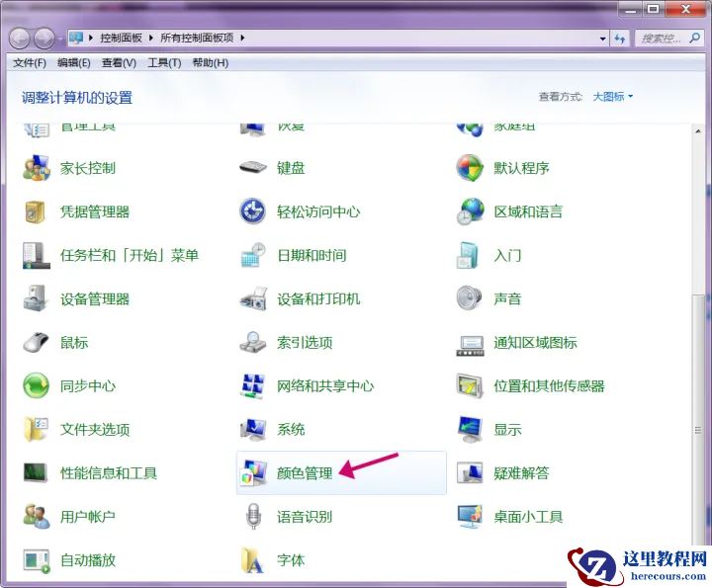Screen dimensions: 712x588
Task: Click the 桌面小工具 icon
Action: pyautogui.click(x=470, y=516)
